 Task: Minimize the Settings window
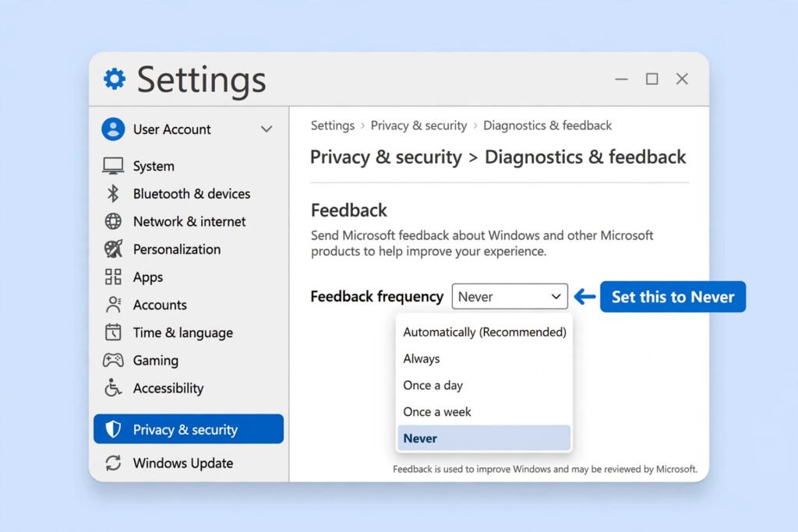(621, 79)
